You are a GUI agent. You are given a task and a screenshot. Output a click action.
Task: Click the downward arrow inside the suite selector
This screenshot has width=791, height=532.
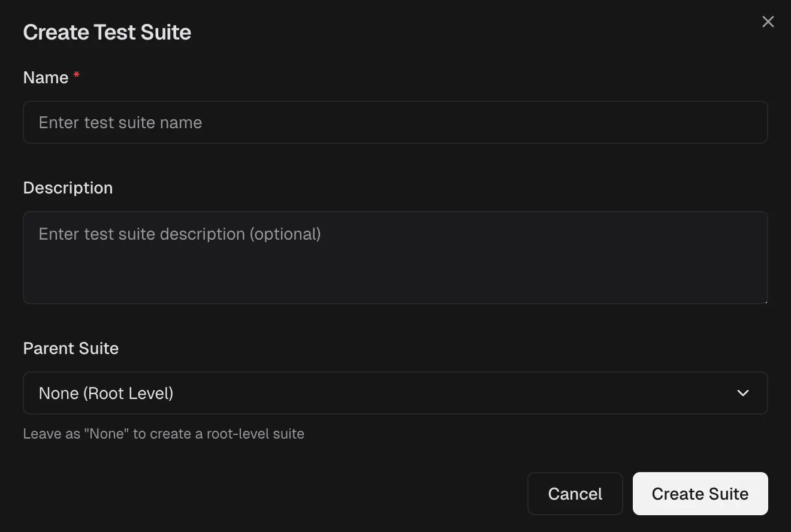pos(743,393)
